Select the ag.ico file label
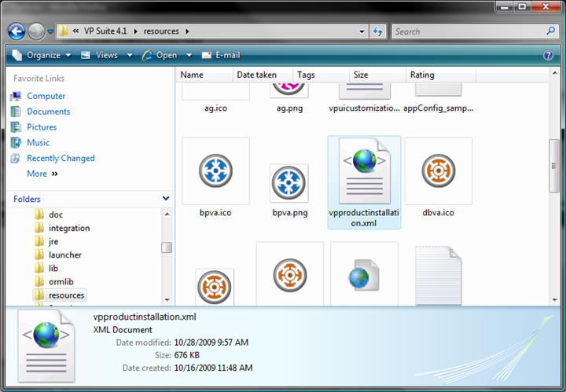This screenshot has height=392, width=566. coord(215,108)
